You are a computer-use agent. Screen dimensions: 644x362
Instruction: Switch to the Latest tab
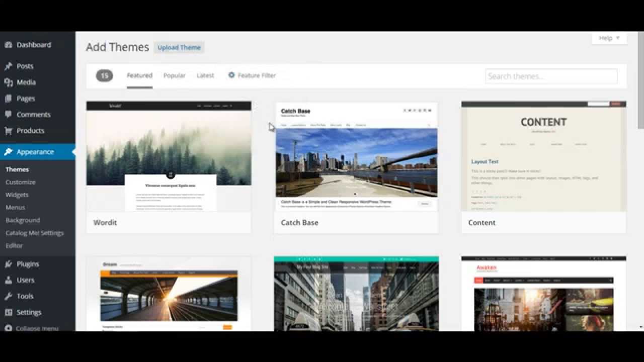click(x=205, y=75)
